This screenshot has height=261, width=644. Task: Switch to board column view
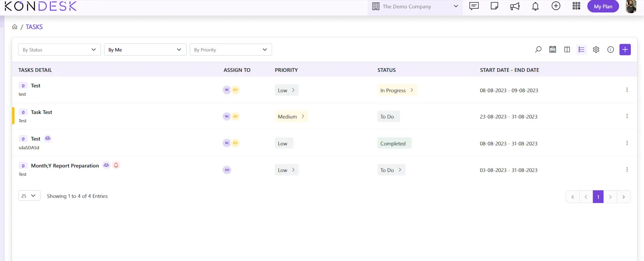coord(567,50)
